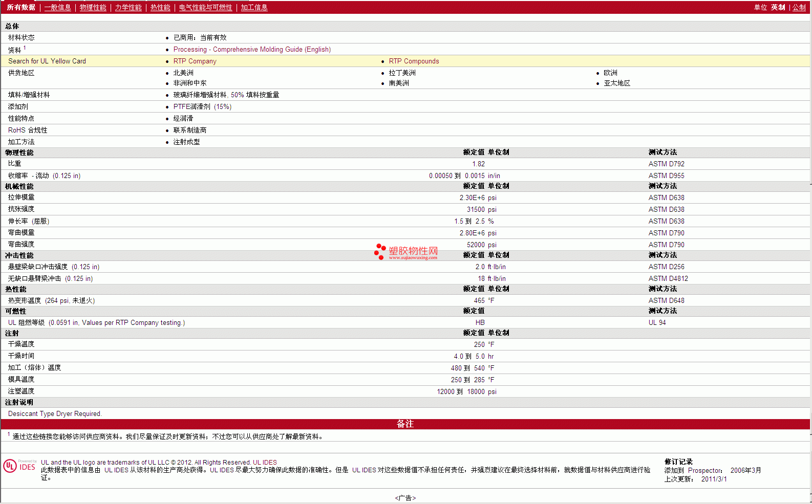The height and width of the screenshot is (504, 812).
Task: Select 英制 units
Action: pos(778,7)
